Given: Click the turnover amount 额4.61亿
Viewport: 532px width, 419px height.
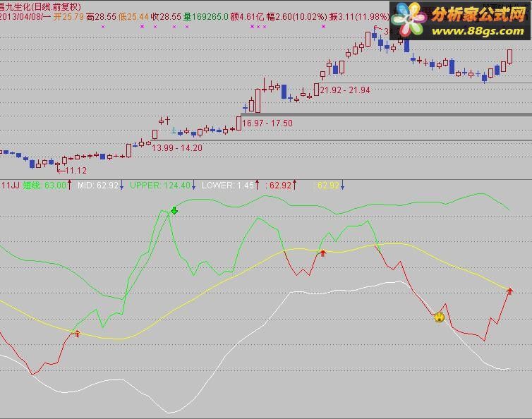Looking at the screenshot, I should (x=248, y=17).
